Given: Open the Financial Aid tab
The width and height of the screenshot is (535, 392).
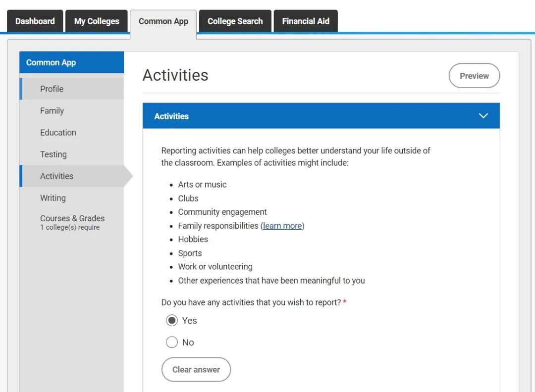Looking at the screenshot, I should point(306,21).
